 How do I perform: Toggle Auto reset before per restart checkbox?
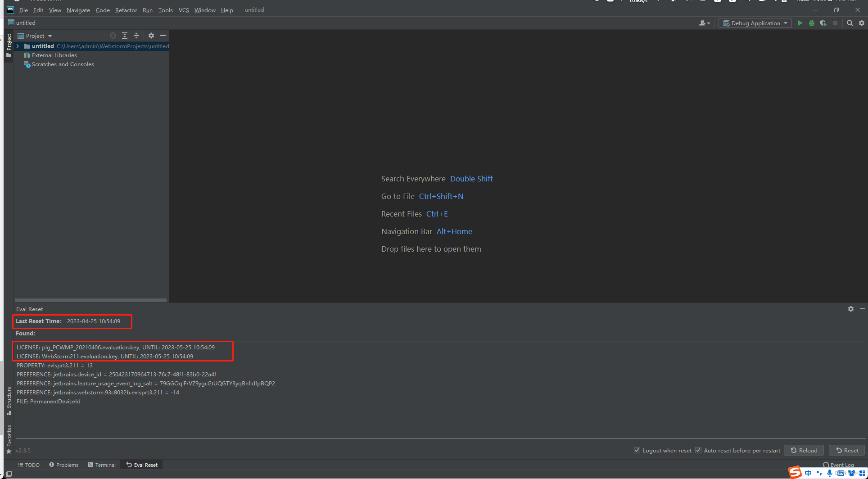[x=698, y=450]
